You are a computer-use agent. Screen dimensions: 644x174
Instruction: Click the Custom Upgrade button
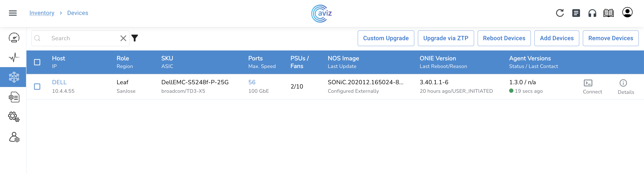click(x=386, y=38)
